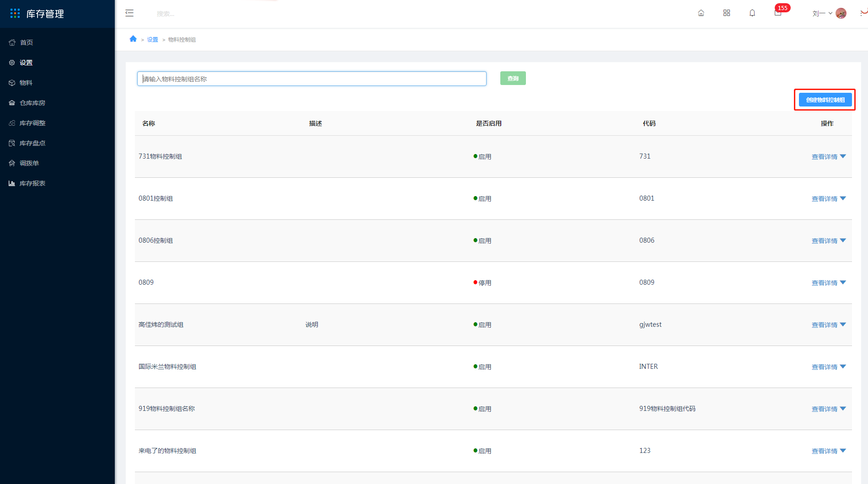The height and width of the screenshot is (484, 868).
Task: Click the house icon beside 首页
Action: point(12,43)
